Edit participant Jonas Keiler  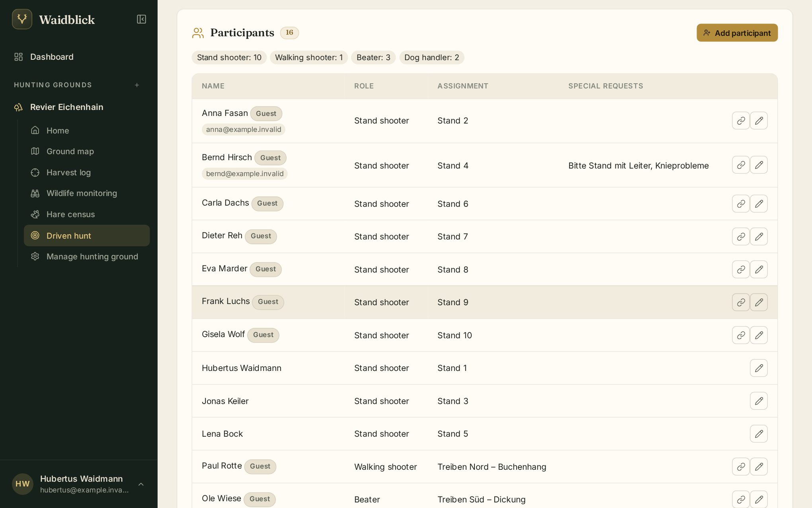point(759,401)
